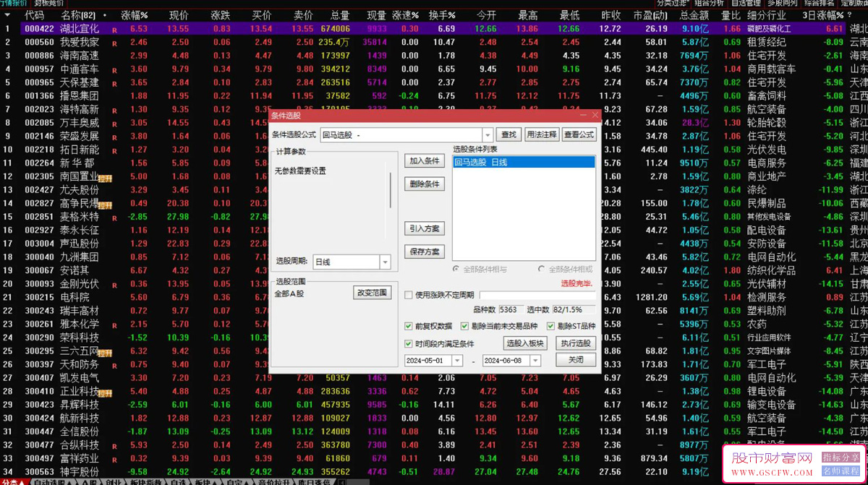Click the 执行选股 button

[x=575, y=343]
